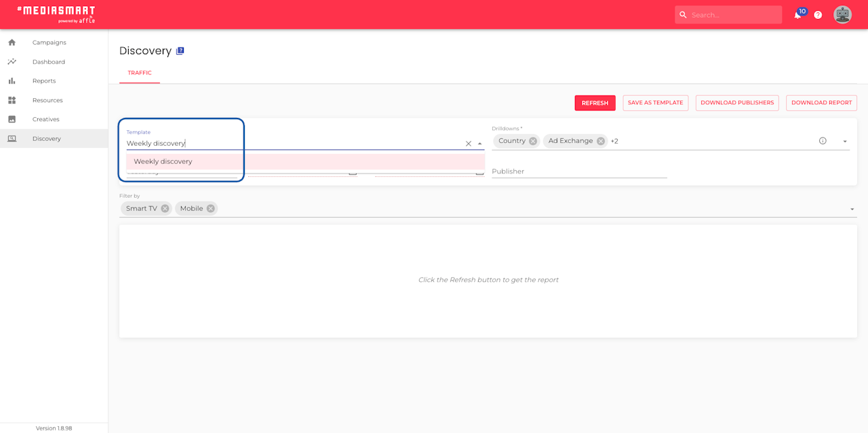868x433 pixels.
Task: Click the Discovery help book icon
Action: coord(180,51)
